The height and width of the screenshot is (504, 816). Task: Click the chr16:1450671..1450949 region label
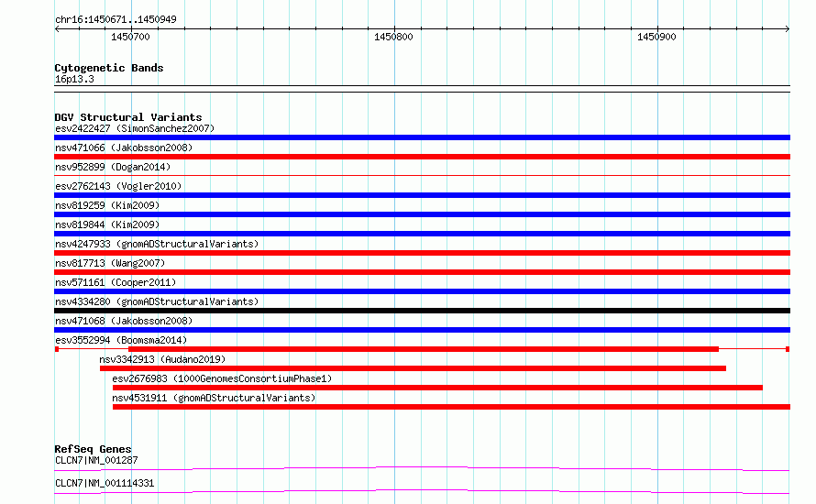coord(116,20)
